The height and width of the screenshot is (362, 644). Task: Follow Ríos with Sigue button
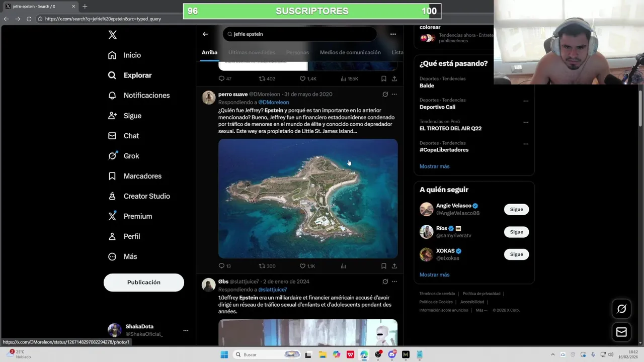517,232
